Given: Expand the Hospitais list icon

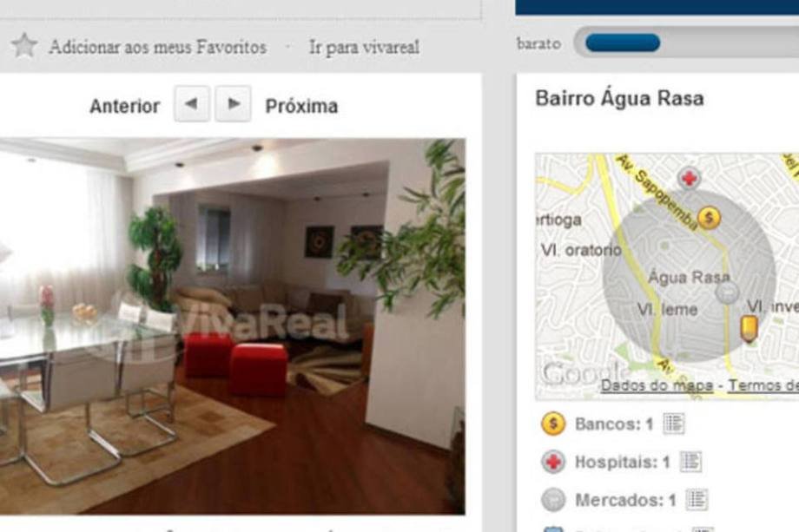Looking at the screenshot, I should click(691, 462).
